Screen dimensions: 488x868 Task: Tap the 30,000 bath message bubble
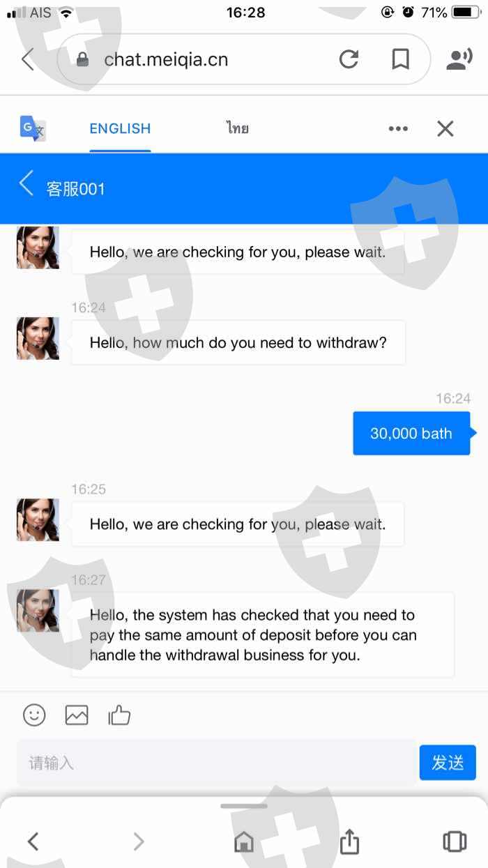tap(411, 433)
